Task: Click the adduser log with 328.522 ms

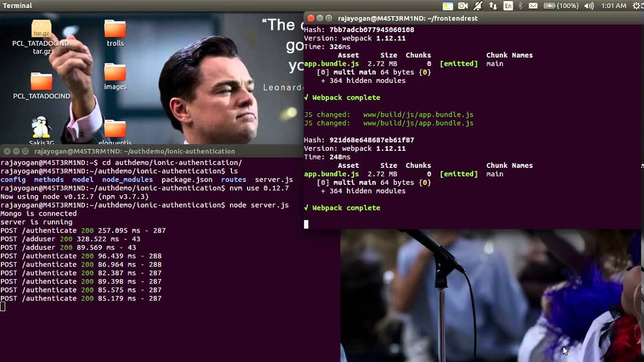Action: tap(70, 239)
